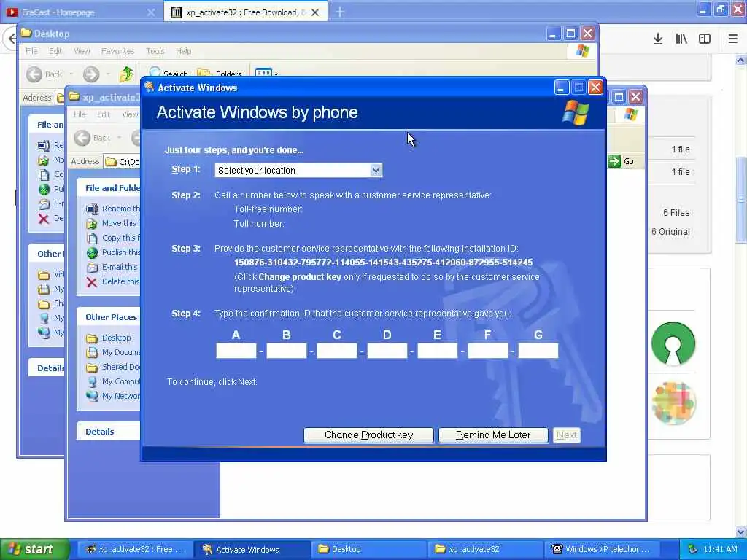
Task: Expand the Details panel in xp_activate32 window
Action: pyautogui.click(x=109, y=432)
